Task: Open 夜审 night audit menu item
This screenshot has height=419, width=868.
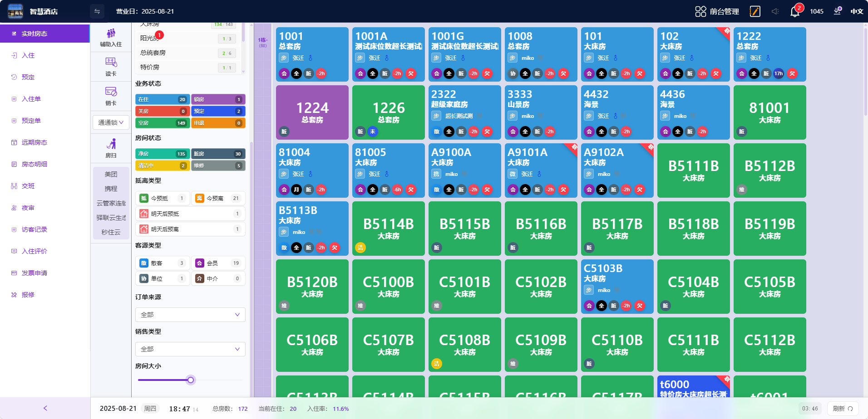Action: point(28,208)
